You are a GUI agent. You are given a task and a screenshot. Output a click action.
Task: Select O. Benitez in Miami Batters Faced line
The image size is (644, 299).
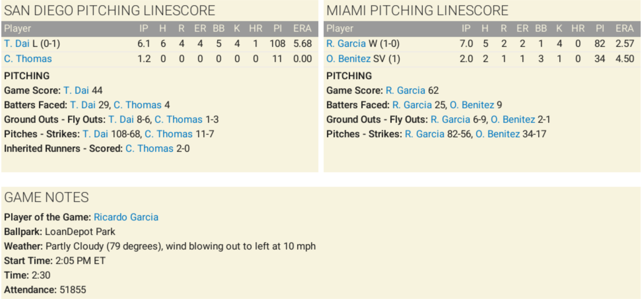point(472,105)
